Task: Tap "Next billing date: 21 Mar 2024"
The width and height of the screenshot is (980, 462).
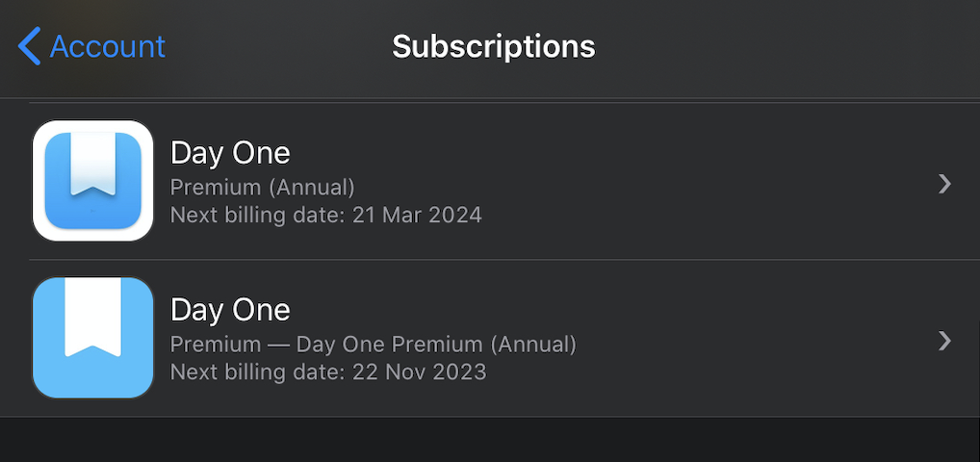Action: [x=325, y=215]
